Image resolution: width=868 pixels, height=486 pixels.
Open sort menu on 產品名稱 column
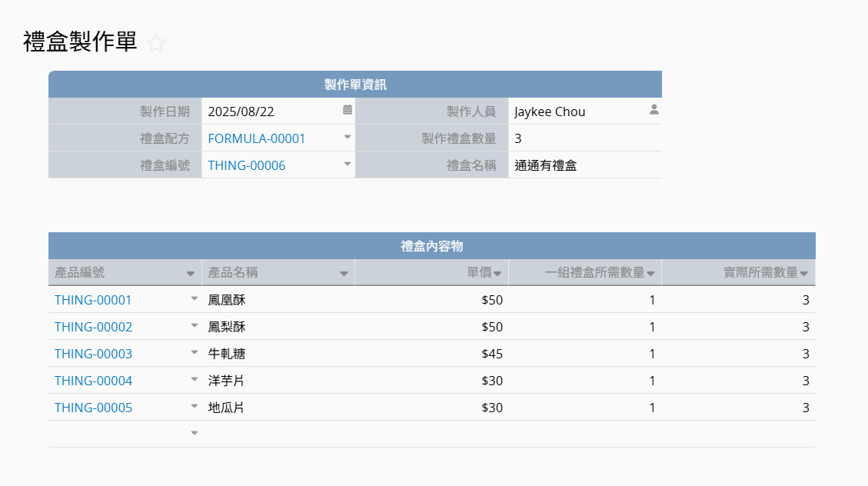tap(344, 274)
